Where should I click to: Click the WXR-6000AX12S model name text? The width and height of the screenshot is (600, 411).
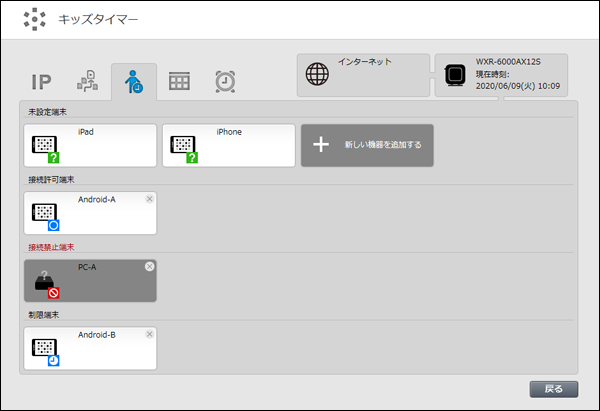click(508, 62)
